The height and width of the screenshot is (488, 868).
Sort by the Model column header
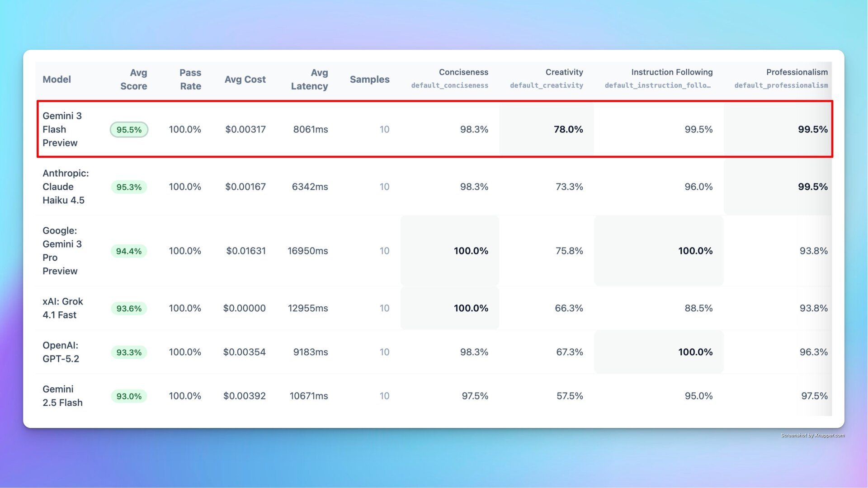tap(57, 80)
